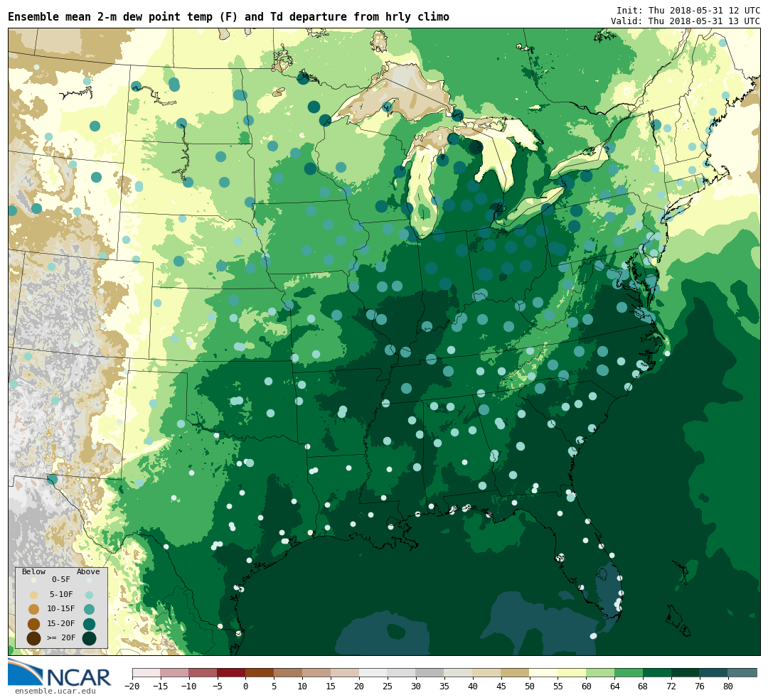This screenshot has height=700, width=768.
Task: Click the 'Below' legend heading
Action: click(x=33, y=572)
